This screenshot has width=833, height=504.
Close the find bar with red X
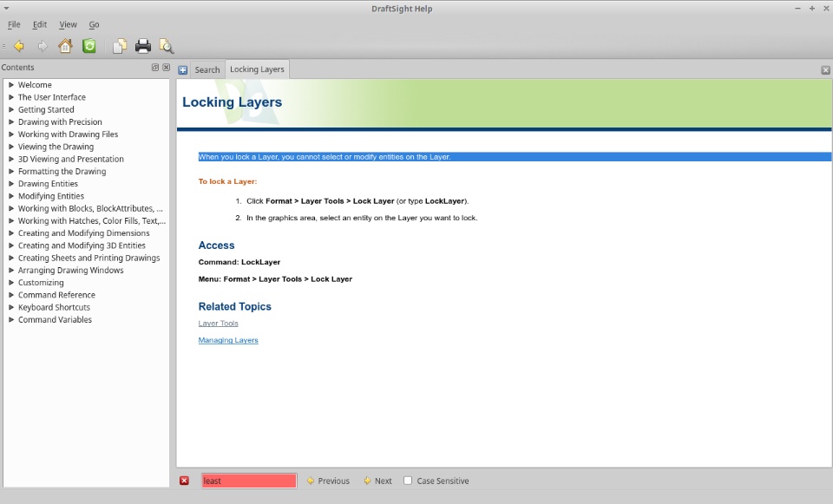point(184,481)
